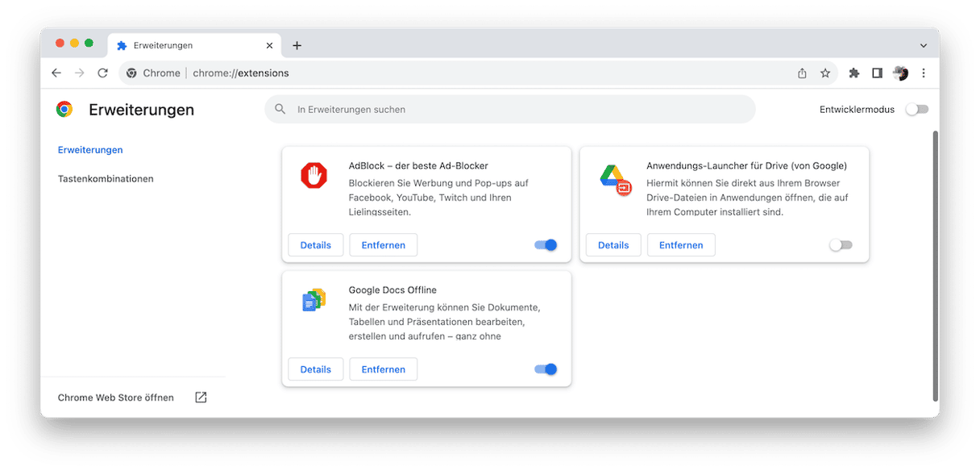980x471 pixels.
Task: Enable Entwicklermodus switch
Action: click(917, 110)
